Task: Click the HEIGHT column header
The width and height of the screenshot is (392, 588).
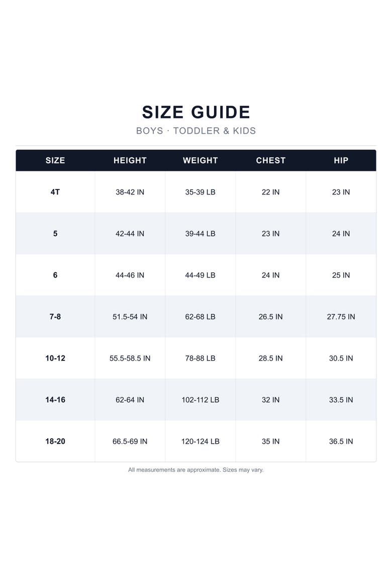Action: (x=130, y=160)
